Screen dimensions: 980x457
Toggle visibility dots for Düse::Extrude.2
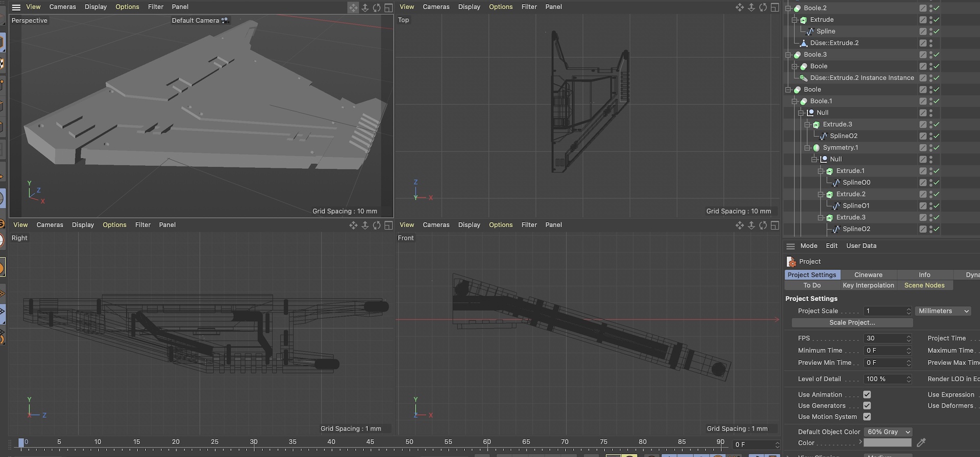point(931,43)
